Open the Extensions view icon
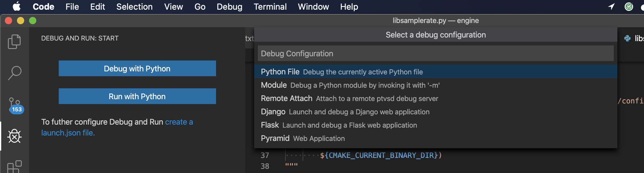The height and width of the screenshot is (173, 644). 14,167
